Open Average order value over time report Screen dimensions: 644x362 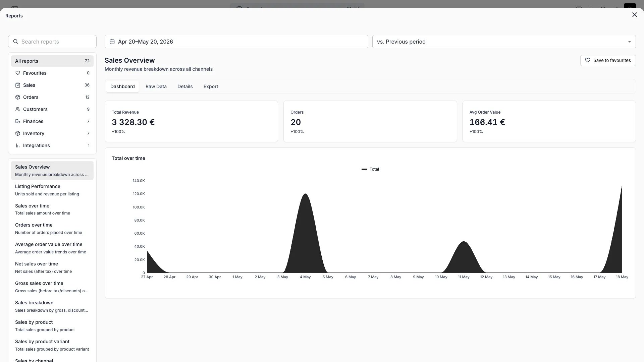click(x=52, y=248)
